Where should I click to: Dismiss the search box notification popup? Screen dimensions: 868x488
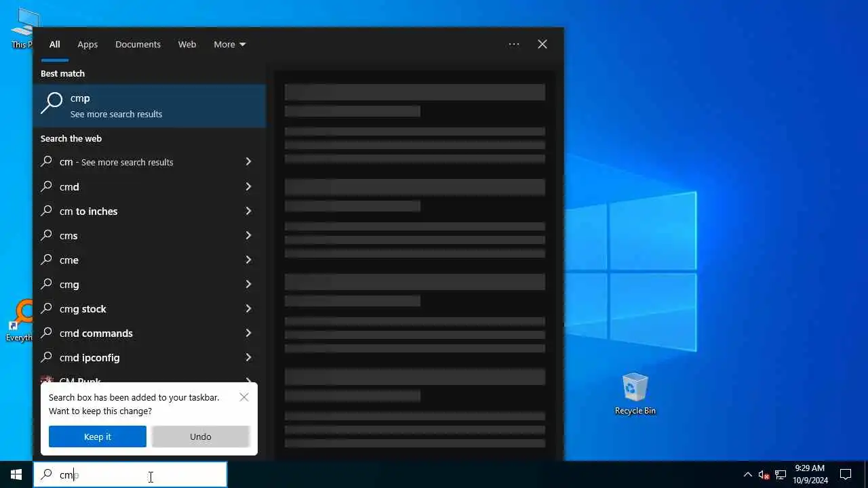[244, 397]
